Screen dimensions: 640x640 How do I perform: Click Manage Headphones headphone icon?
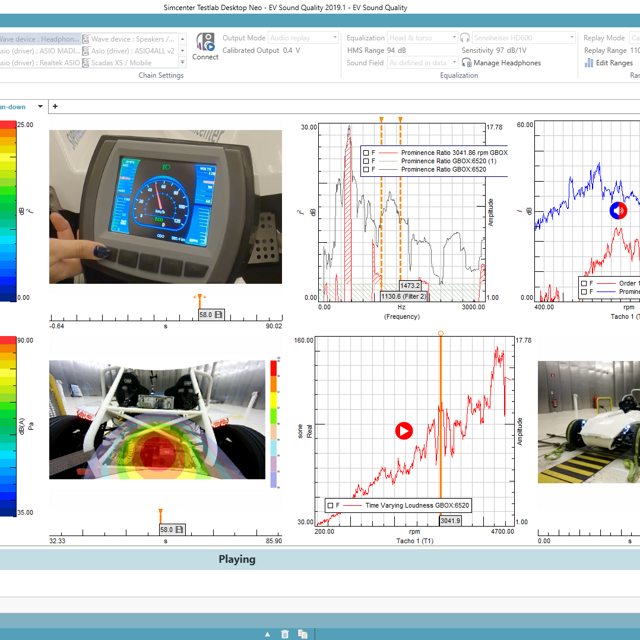pos(467,63)
